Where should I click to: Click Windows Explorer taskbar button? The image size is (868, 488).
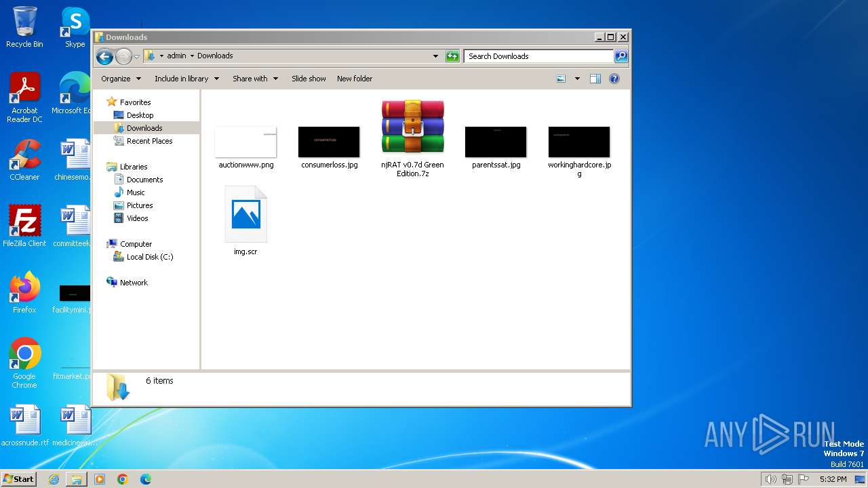[77, 479]
